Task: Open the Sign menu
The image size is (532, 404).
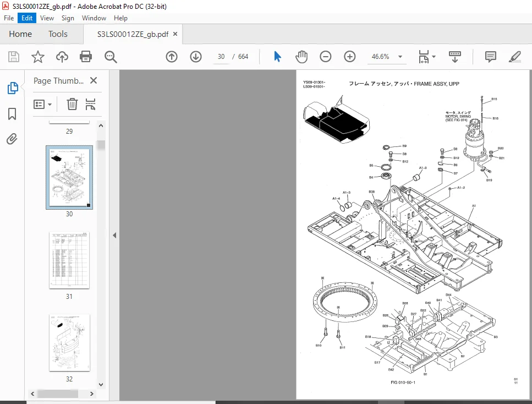Action: pyautogui.click(x=68, y=18)
